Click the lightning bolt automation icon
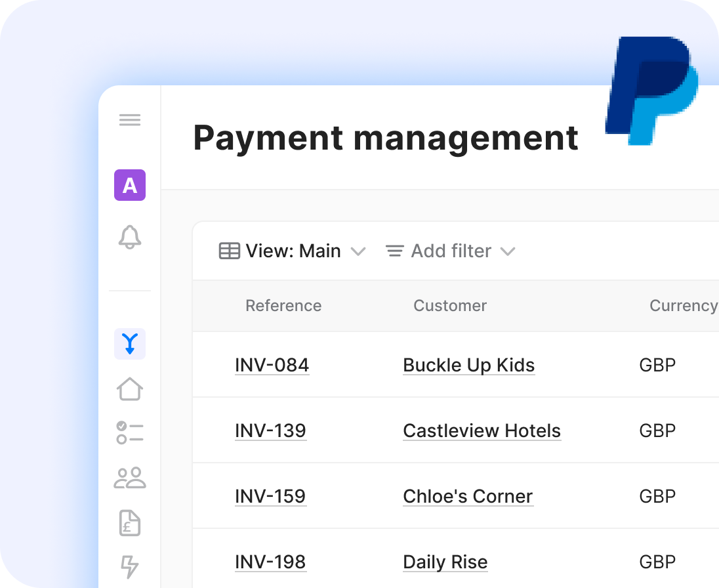This screenshot has height=588, width=719. [x=130, y=566]
